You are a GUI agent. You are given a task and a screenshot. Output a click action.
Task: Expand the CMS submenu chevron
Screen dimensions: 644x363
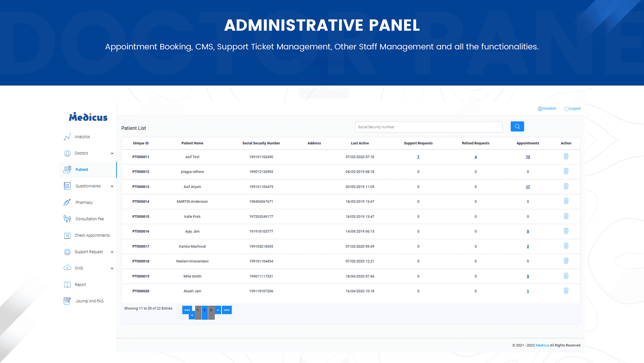point(112,269)
